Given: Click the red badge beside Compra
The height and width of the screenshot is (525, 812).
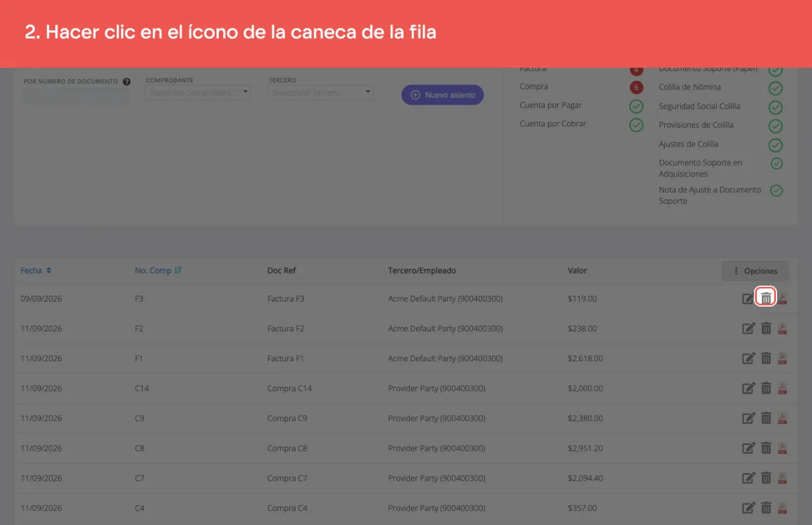Looking at the screenshot, I should click(636, 87).
